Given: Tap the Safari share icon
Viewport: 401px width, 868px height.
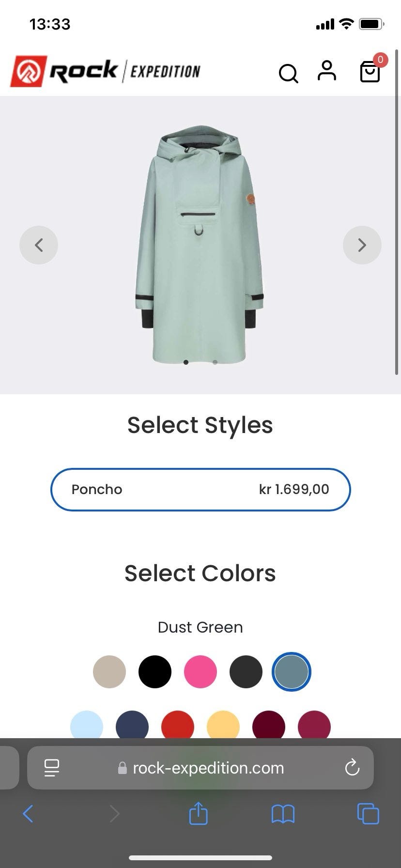Looking at the screenshot, I should (198, 813).
